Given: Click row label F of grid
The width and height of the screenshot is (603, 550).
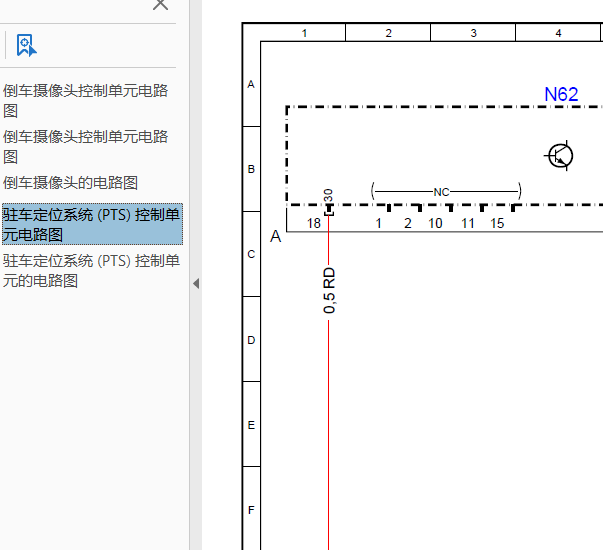Looking at the screenshot, I should [x=251, y=510].
